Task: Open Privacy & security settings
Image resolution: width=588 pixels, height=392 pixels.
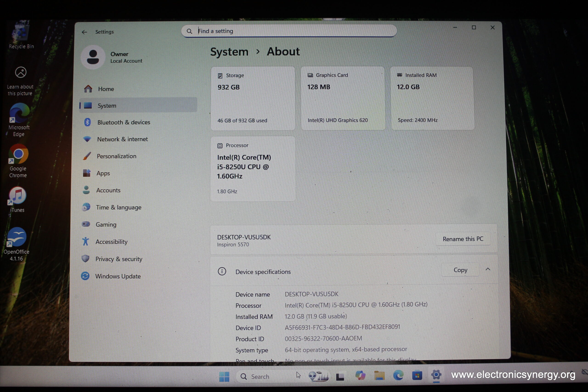Action: [119, 259]
